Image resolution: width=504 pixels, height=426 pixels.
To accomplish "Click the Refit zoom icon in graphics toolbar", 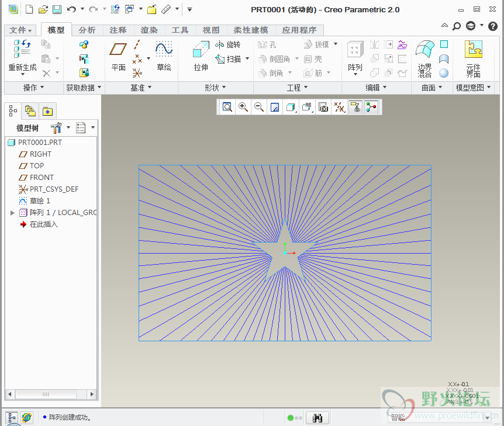I will (x=227, y=106).
